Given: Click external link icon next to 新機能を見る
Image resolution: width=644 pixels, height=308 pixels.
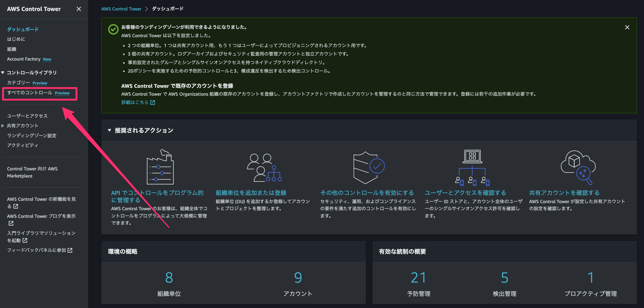Looking at the screenshot, I should [x=16, y=206].
